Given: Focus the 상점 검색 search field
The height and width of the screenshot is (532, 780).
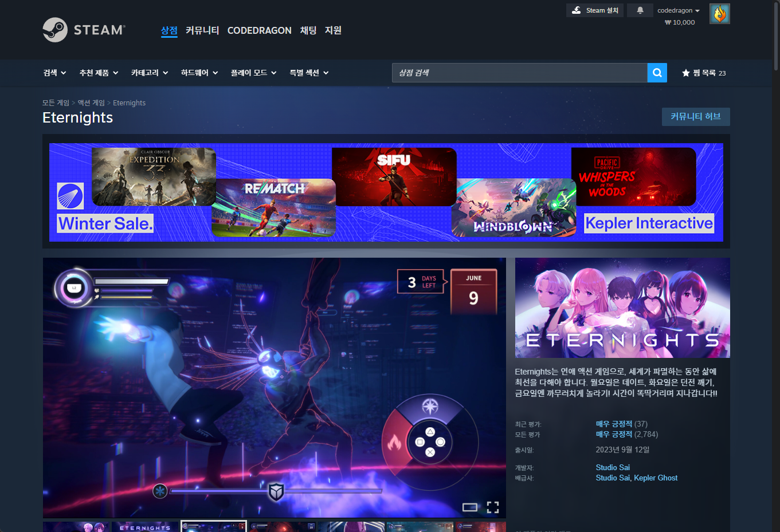Looking at the screenshot, I should pyautogui.click(x=520, y=73).
